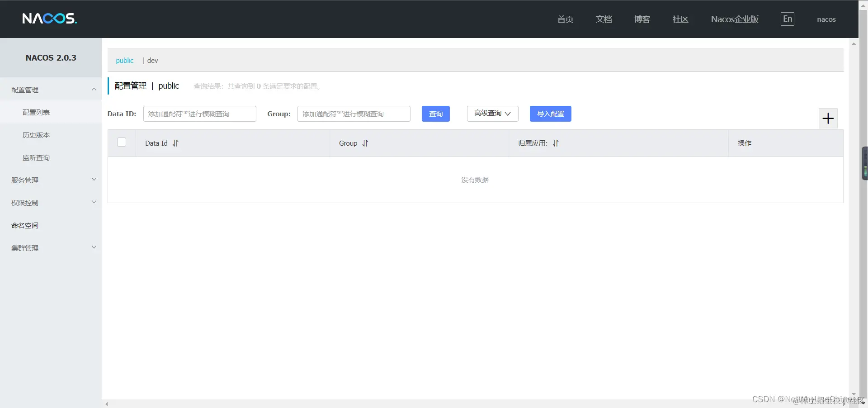Open 文档 in top navigation
Viewport: 868px width, 408px height.
click(604, 19)
